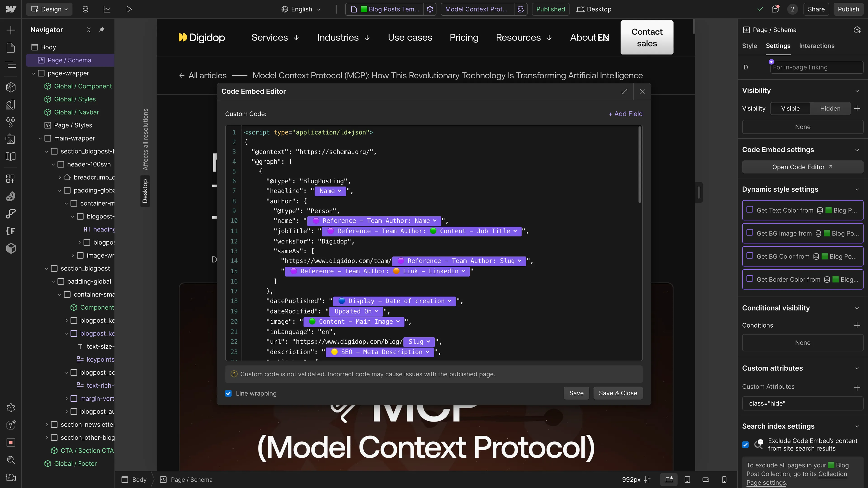Select Global / Footer in the Navigator

75,464
